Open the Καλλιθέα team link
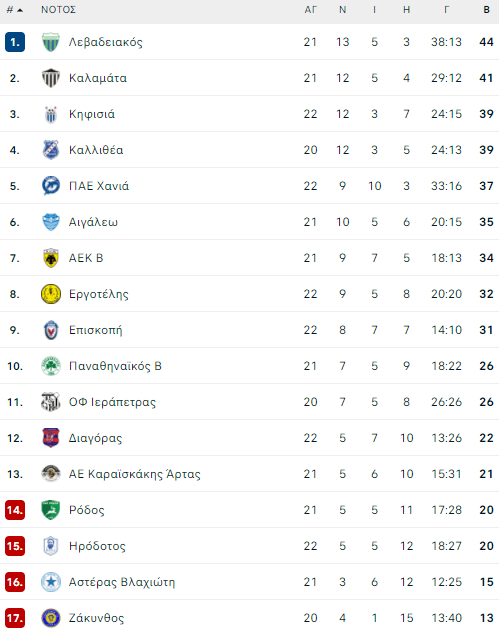 96,150
